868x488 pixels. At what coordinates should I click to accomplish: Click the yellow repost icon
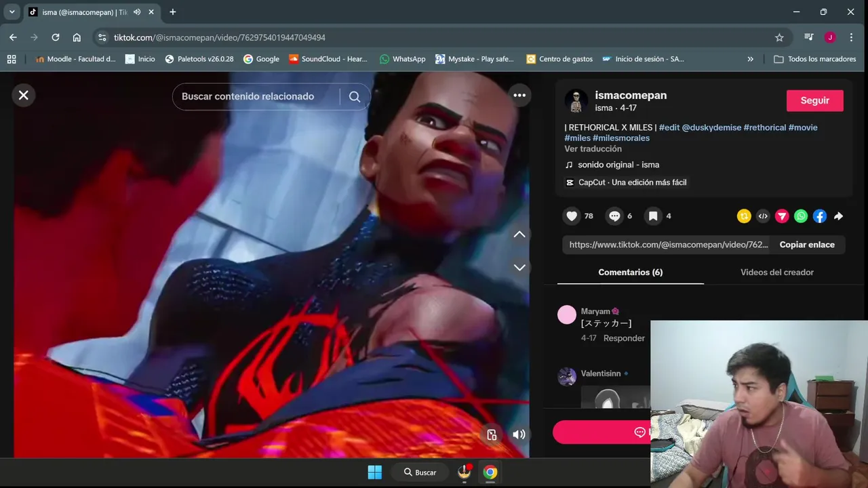click(744, 216)
